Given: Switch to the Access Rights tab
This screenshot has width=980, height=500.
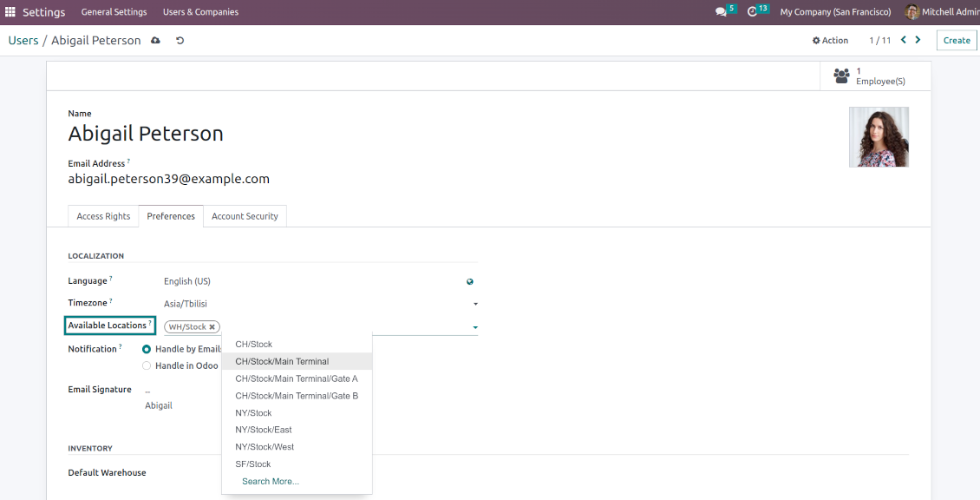Looking at the screenshot, I should [103, 216].
